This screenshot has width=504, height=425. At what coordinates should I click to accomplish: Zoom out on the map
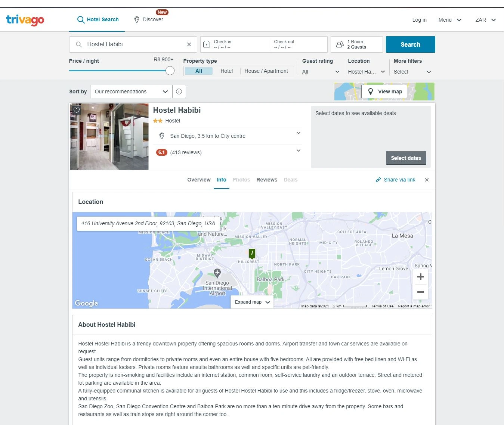421,292
